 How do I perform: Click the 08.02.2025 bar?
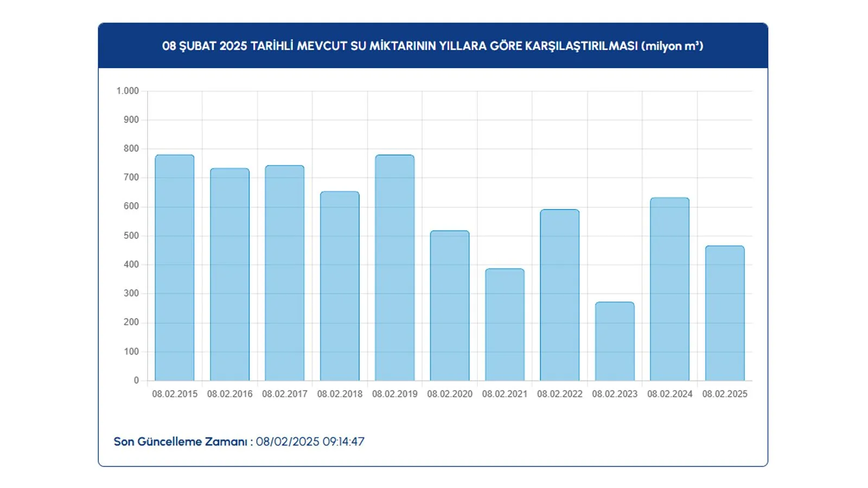point(725,313)
